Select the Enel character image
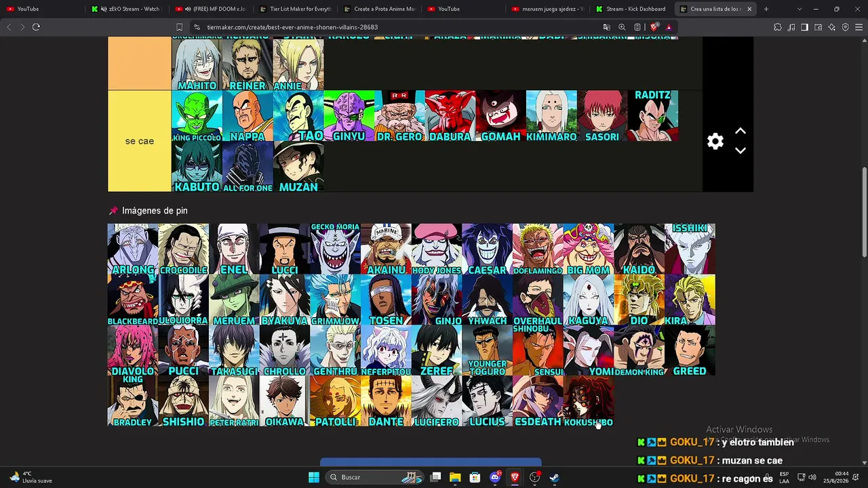The height and width of the screenshot is (488, 868). [x=234, y=249]
